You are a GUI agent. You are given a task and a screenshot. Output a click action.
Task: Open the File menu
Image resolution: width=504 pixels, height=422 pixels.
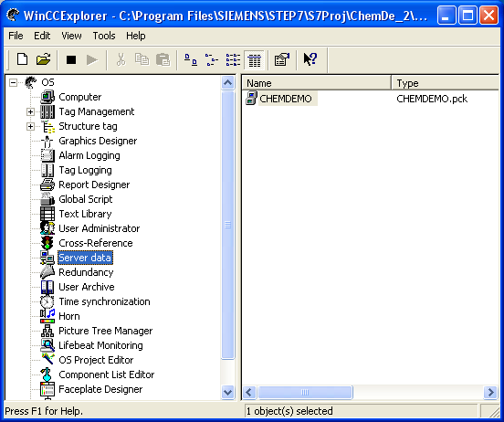tap(16, 36)
